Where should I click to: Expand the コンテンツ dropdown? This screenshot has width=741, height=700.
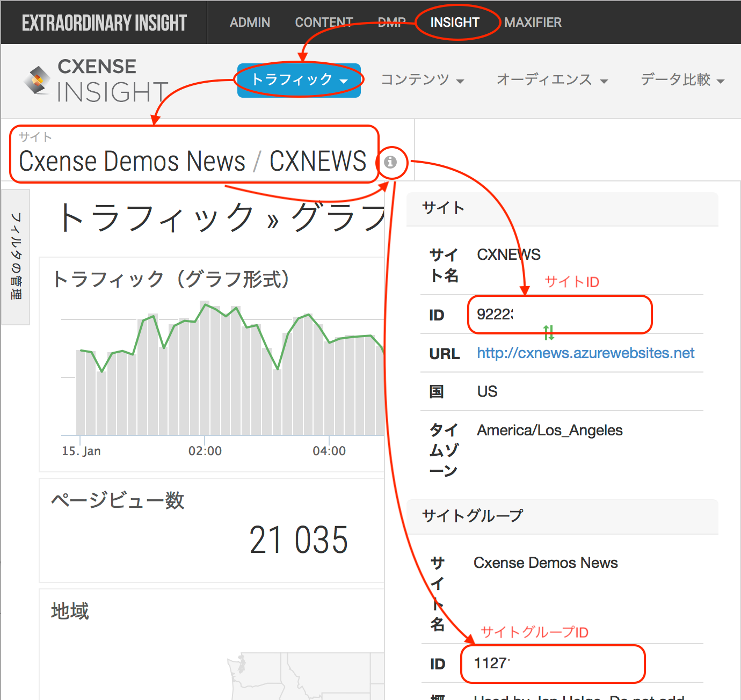click(423, 80)
